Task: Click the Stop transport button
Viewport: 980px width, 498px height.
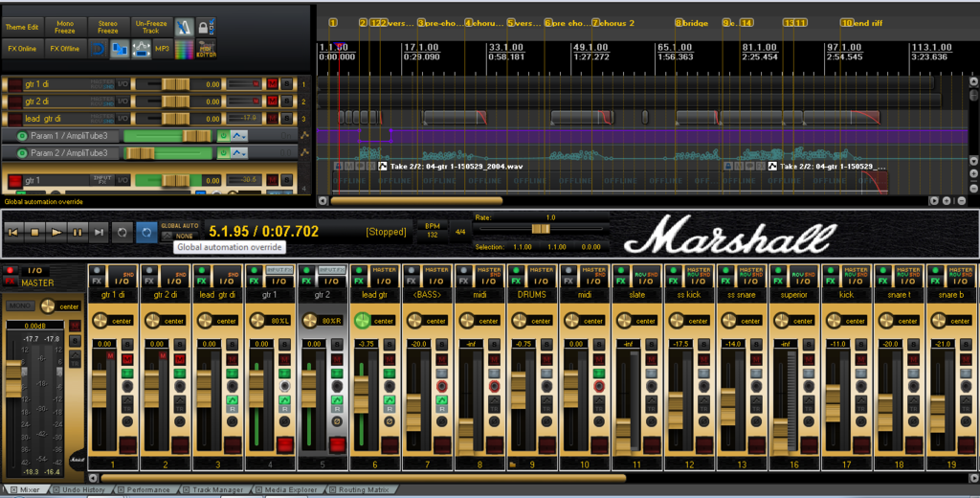Action: click(x=35, y=232)
